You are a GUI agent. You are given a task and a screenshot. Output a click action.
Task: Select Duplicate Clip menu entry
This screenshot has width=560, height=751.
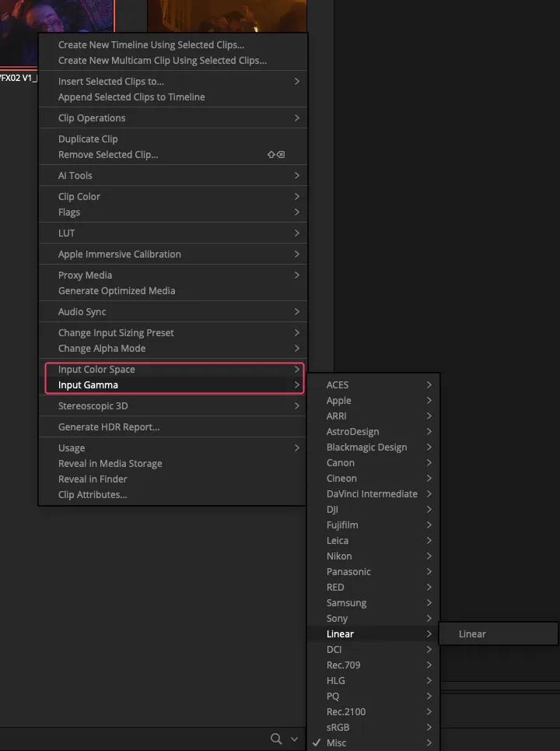(88, 139)
